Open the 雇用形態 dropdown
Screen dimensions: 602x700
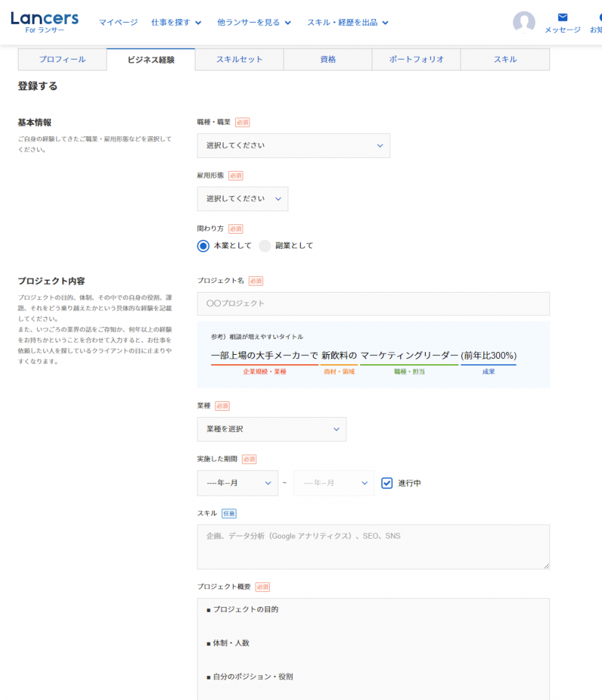click(x=243, y=198)
